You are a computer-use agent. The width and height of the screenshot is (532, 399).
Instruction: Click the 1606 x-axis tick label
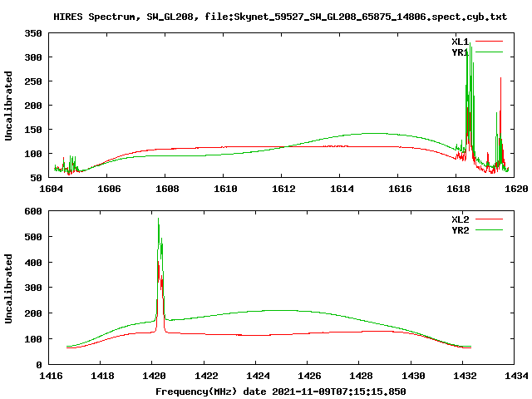(109, 189)
